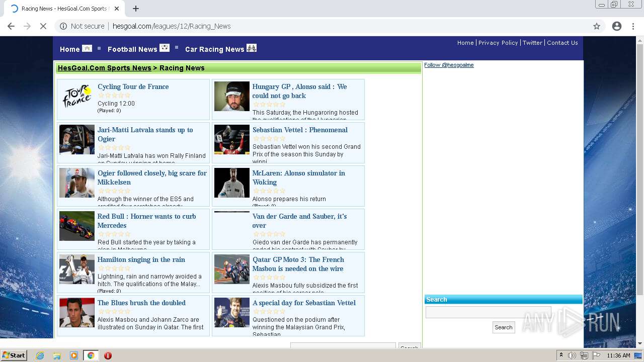
Task: Click the sidebar Search button
Action: 504,327
